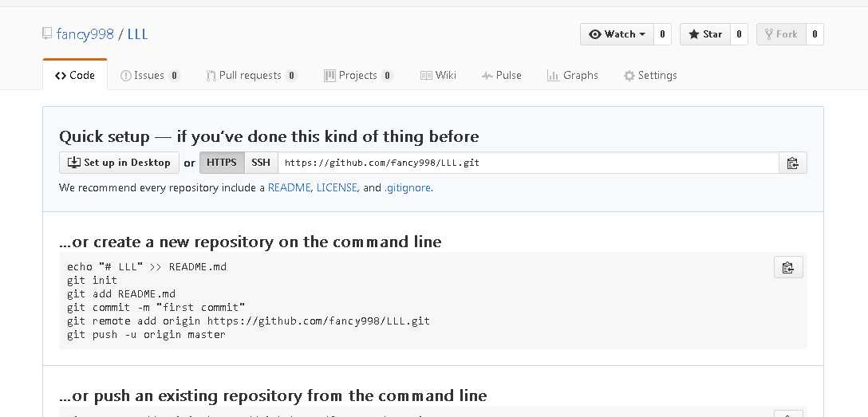
Task: Switch clone protocol to SSH
Action: point(261,163)
